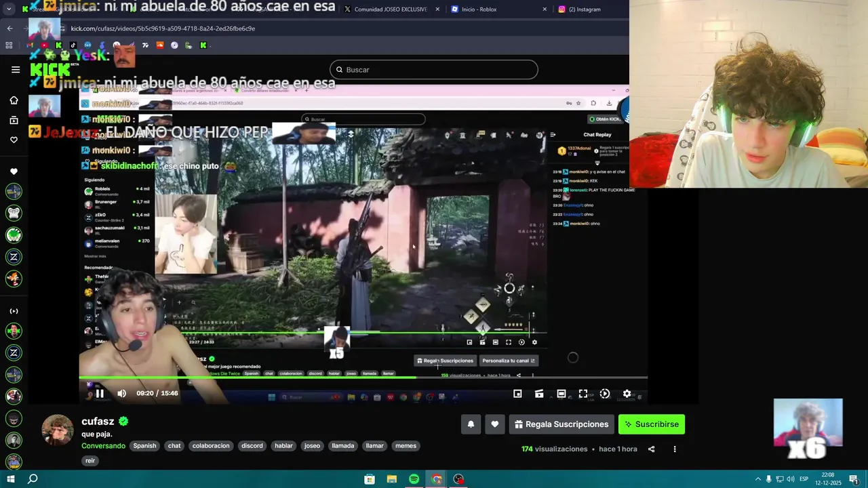Open Microsoft Store in the taskbar
Screen dimensions: 868x488
(x=370, y=479)
